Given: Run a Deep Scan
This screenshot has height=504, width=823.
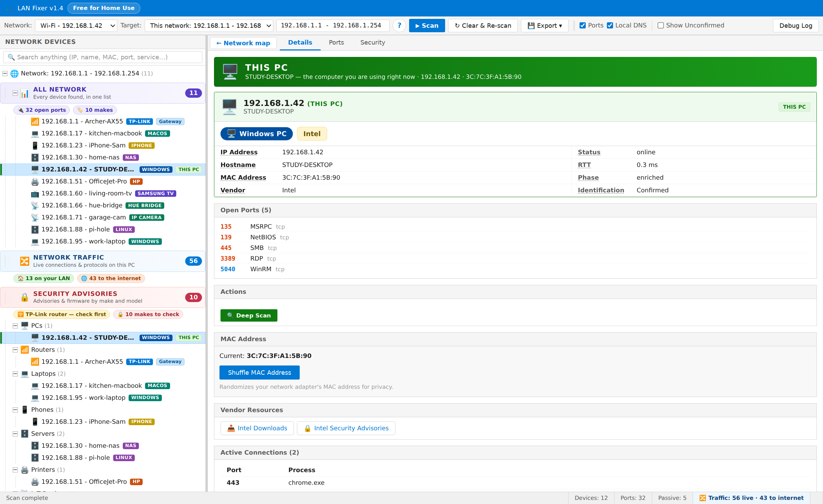Looking at the screenshot, I should [x=249, y=315].
